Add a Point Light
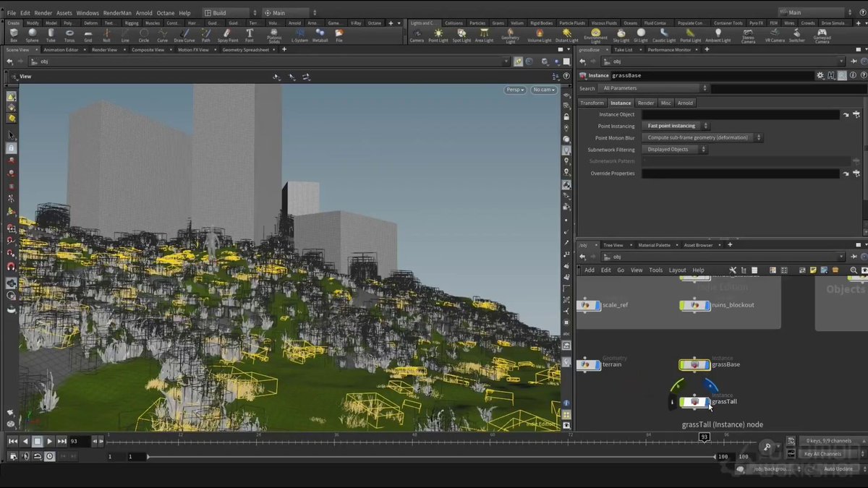Image resolution: width=868 pixels, height=488 pixels. (x=438, y=35)
